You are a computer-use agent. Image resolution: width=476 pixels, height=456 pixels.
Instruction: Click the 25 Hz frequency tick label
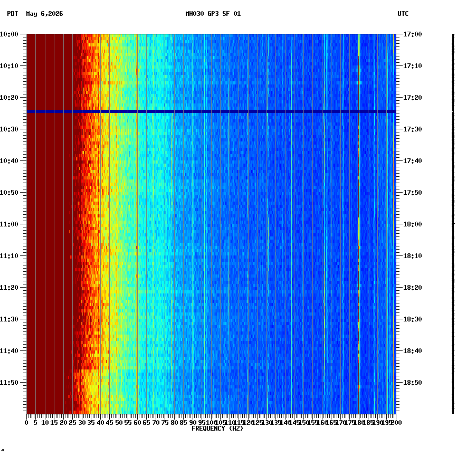click(x=72, y=423)
